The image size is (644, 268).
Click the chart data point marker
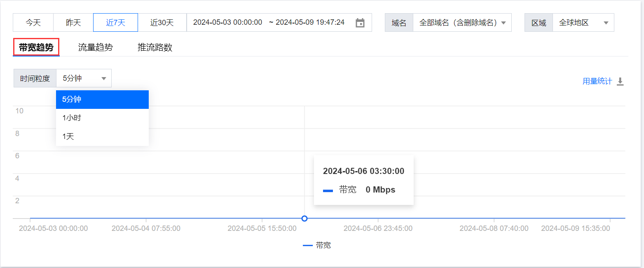[304, 218]
